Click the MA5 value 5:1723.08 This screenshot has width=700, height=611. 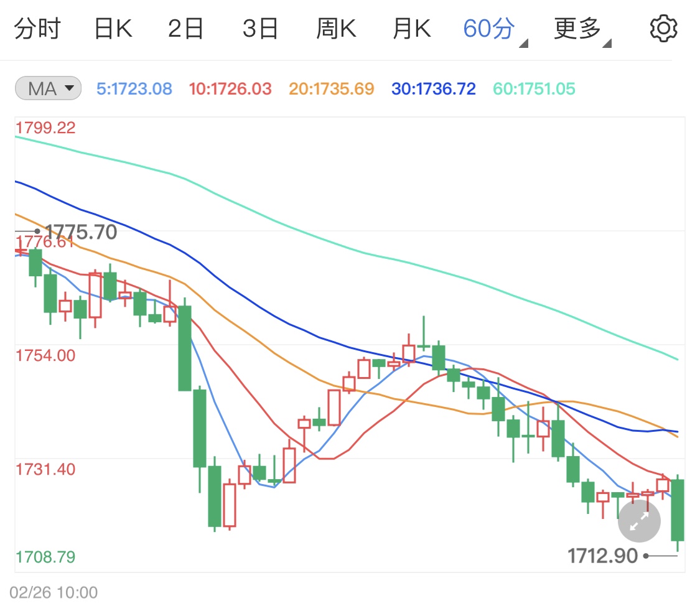pyautogui.click(x=134, y=89)
